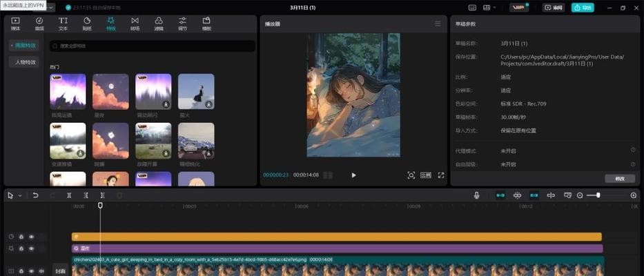
Task: Undo the last action
Action: pyautogui.click(x=35, y=195)
